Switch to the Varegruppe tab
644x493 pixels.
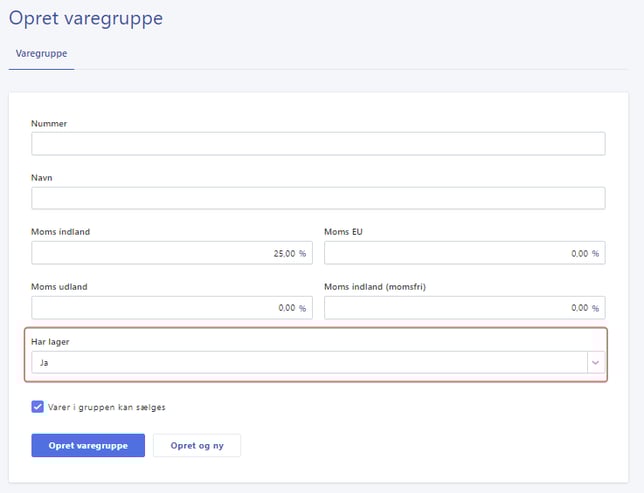point(42,53)
